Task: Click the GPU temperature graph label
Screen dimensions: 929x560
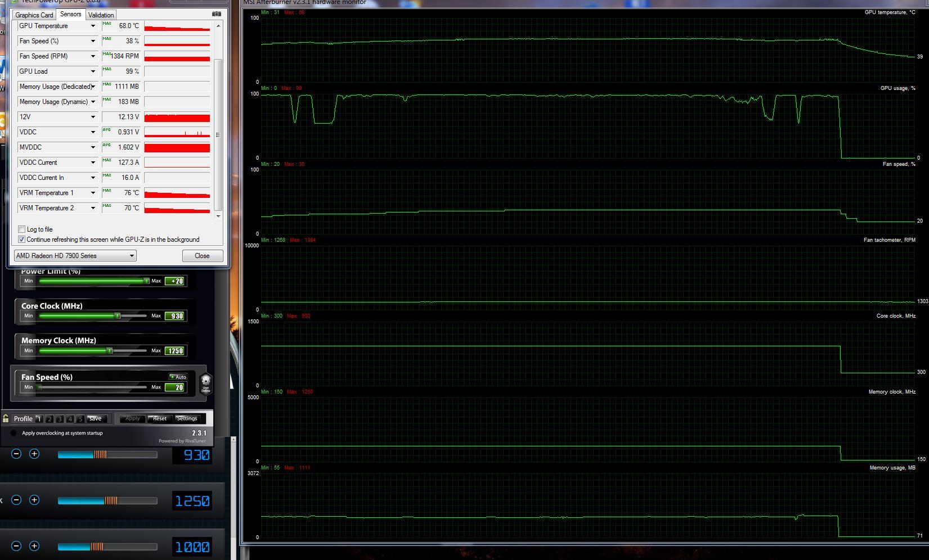Action: (x=890, y=12)
